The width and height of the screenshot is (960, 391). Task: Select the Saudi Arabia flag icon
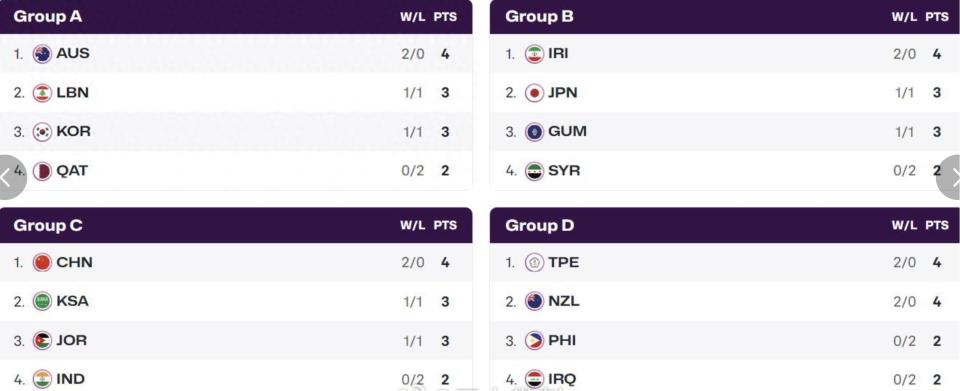coord(42,302)
